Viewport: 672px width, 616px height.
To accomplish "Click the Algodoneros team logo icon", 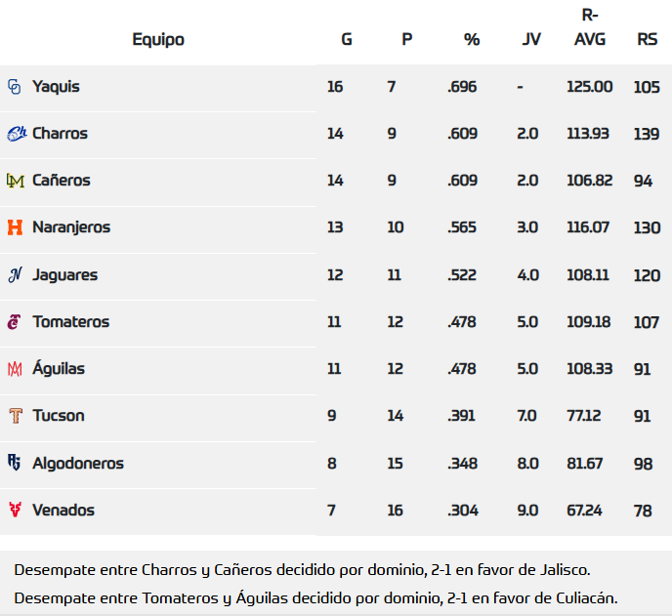I will (x=15, y=463).
